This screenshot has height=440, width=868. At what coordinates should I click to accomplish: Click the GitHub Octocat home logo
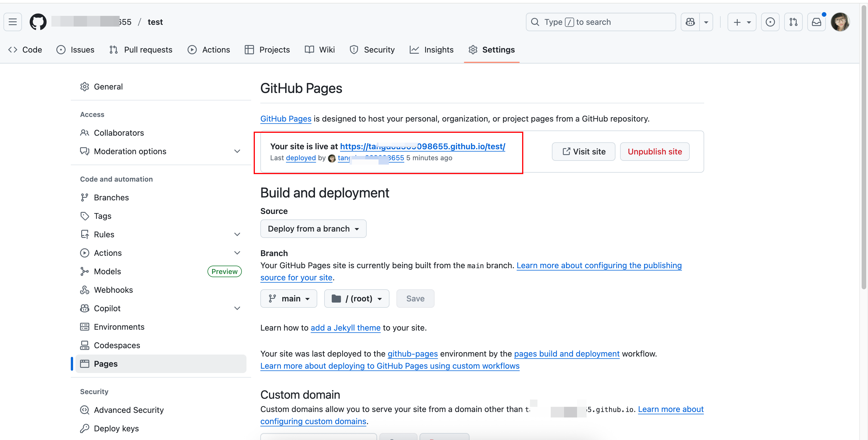38,22
